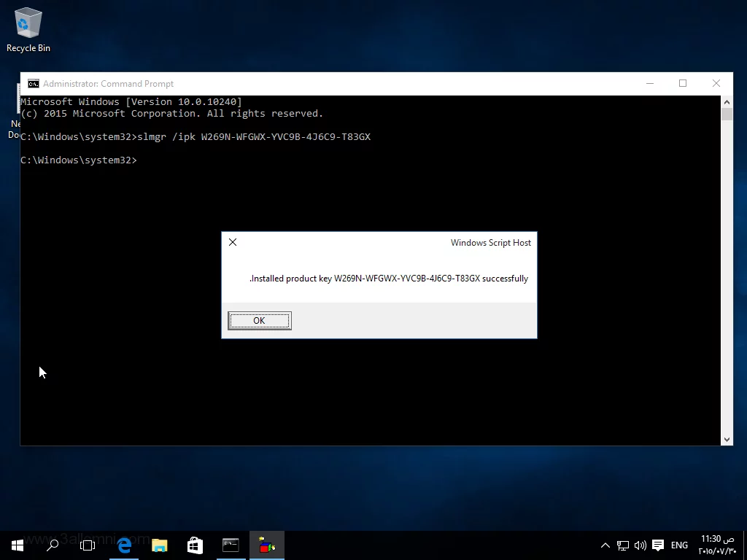Open the Windows Store taskbar icon
The image size is (747, 560).
coord(195,545)
